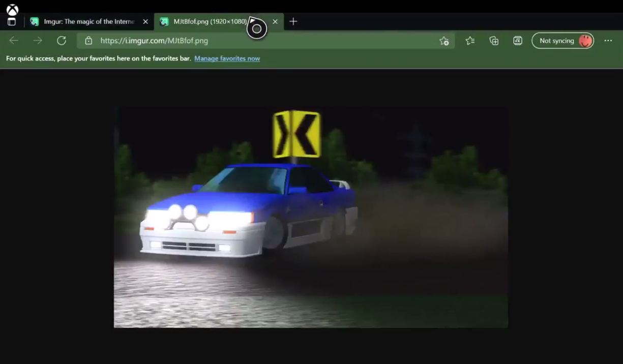Screen dimensions: 623x364
Task: Add this page to favorites
Action: [443, 41]
